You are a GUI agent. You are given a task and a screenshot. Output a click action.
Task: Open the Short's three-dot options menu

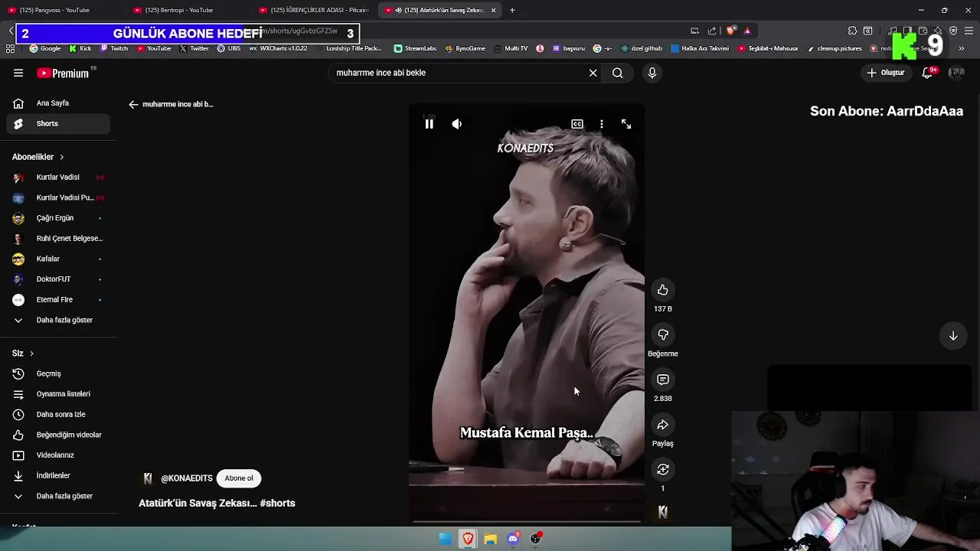tap(602, 124)
